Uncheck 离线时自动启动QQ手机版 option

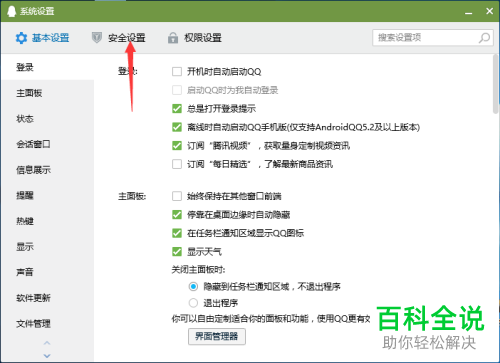tap(177, 127)
